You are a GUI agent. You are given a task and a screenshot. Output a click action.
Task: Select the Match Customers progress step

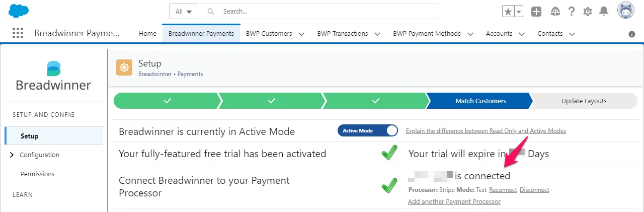(480, 101)
